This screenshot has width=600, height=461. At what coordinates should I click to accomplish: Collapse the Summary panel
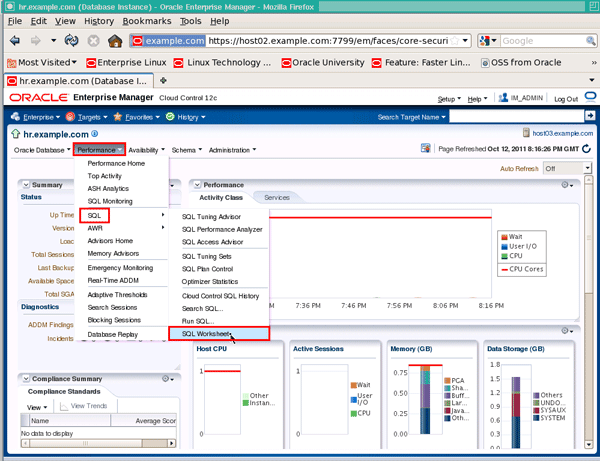[25, 185]
